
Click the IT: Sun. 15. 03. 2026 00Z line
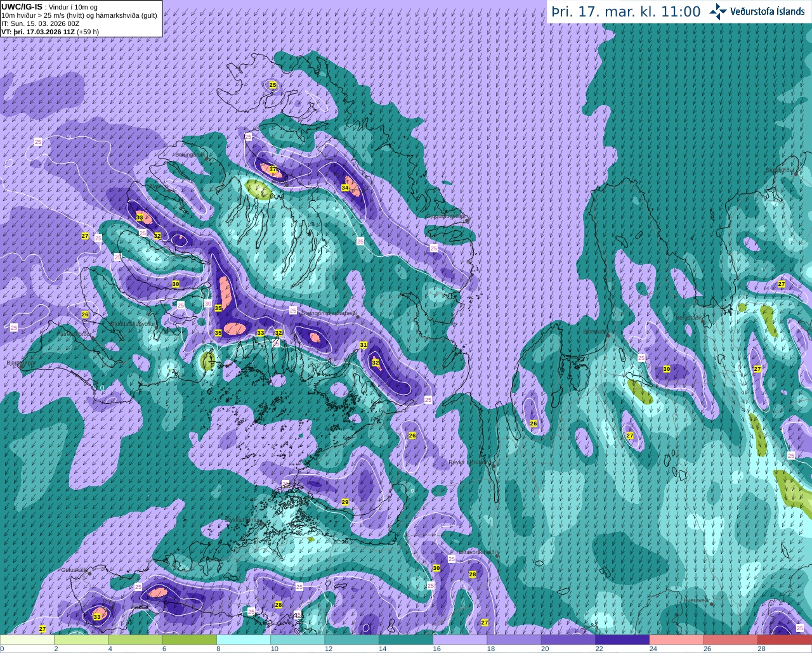[40, 23]
